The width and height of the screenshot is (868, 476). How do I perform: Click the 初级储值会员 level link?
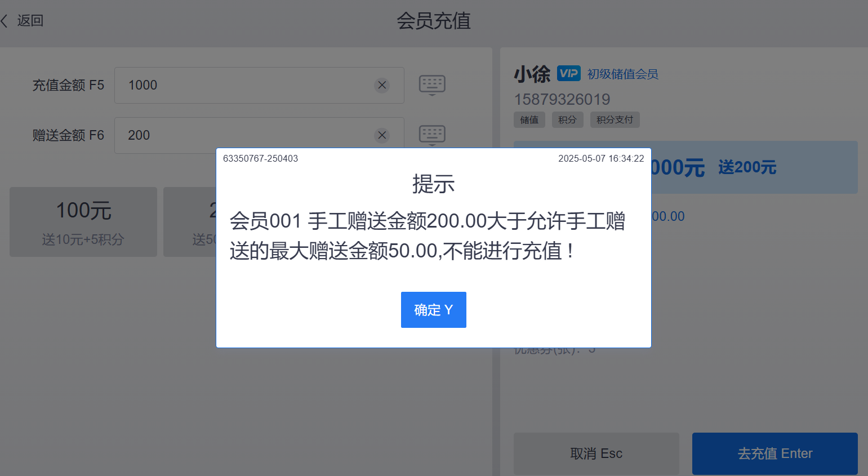click(x=623, y=74)
